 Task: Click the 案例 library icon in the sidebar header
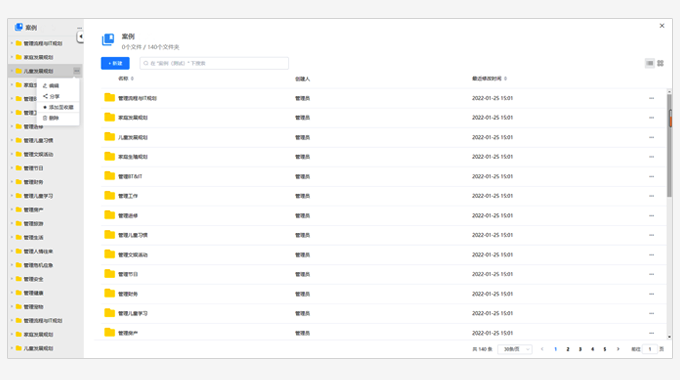(x=19, y=27)
